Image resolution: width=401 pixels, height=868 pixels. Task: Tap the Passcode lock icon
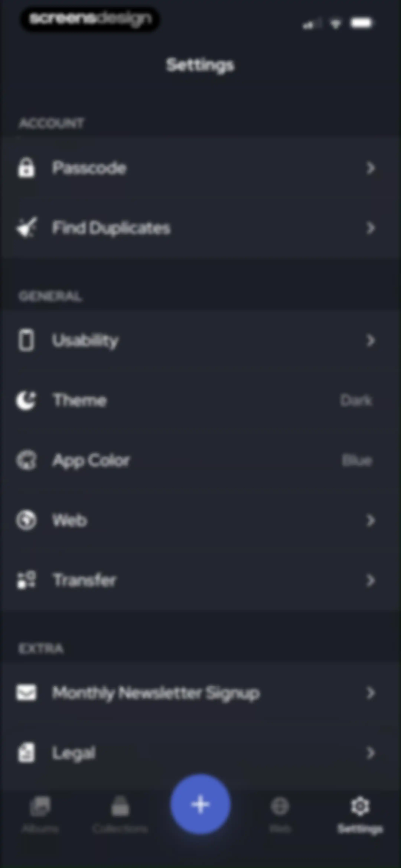pos(26,167)
